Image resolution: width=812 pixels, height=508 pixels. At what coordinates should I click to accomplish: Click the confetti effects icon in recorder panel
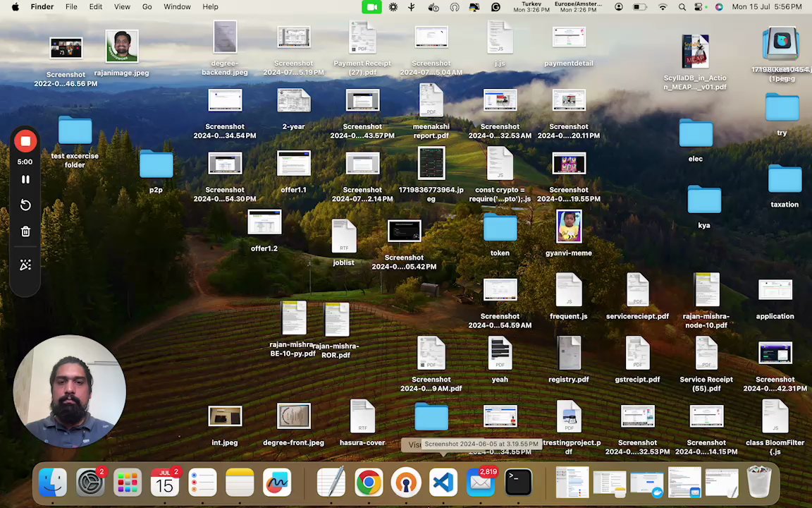(x=25, y=265)
